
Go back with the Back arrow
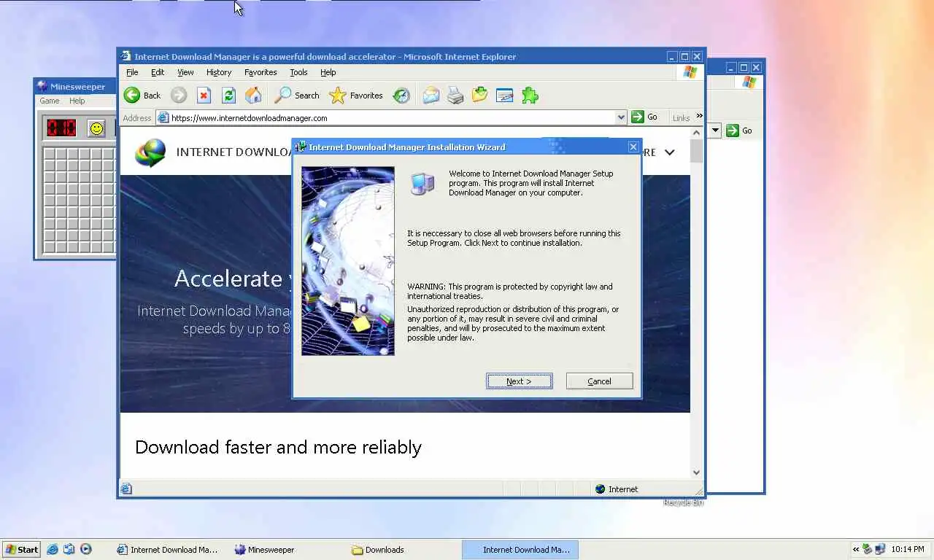[x=142, y=96]
